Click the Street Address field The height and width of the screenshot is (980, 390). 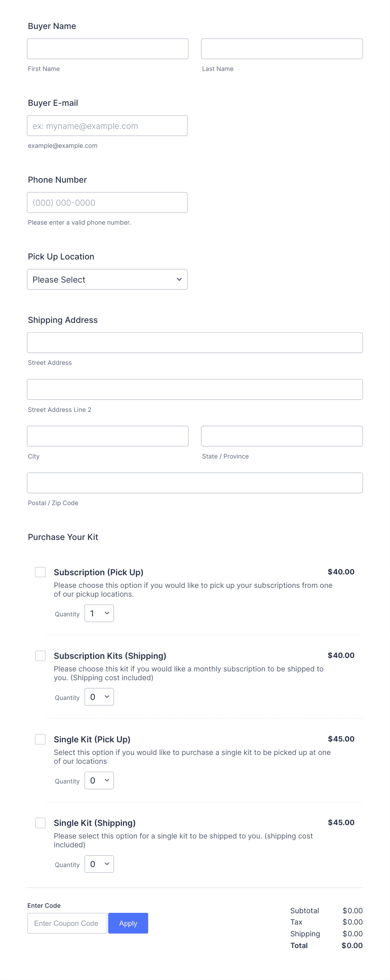195,342
